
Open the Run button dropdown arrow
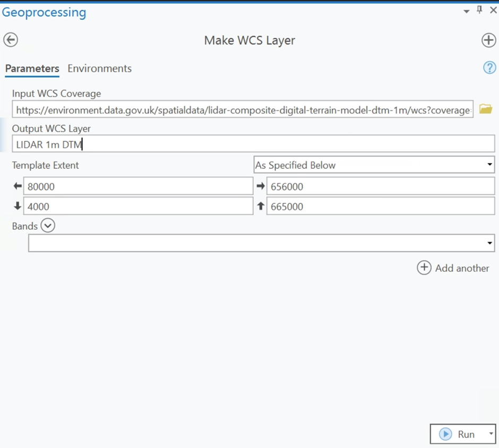[490, 434]
